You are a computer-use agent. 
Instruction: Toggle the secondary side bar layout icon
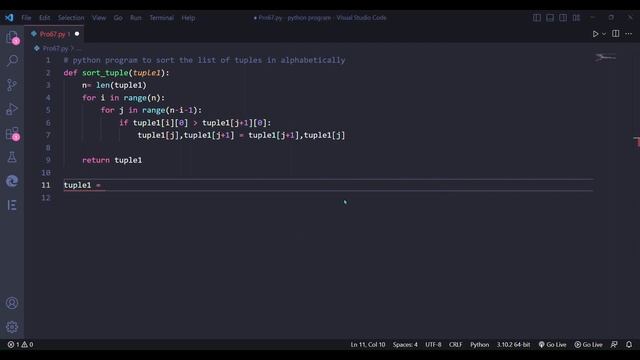(563, 18)
